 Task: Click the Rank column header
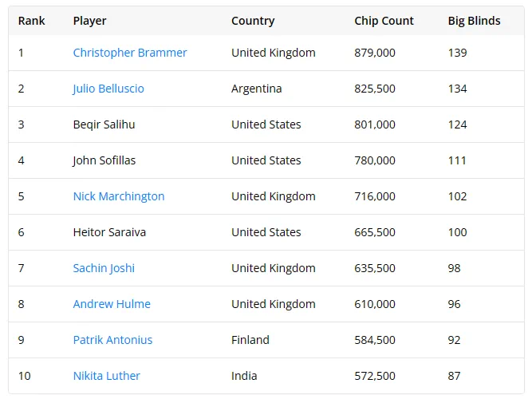[32, 21]
